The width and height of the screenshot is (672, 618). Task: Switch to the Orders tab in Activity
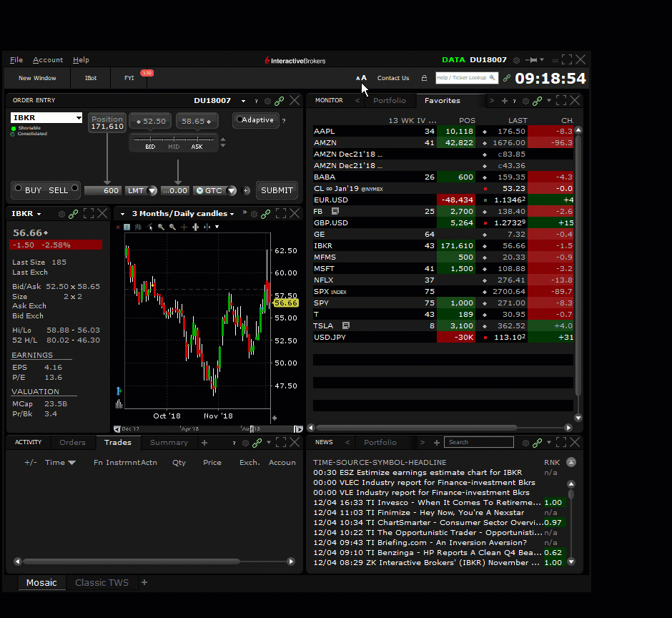[72, 443]
